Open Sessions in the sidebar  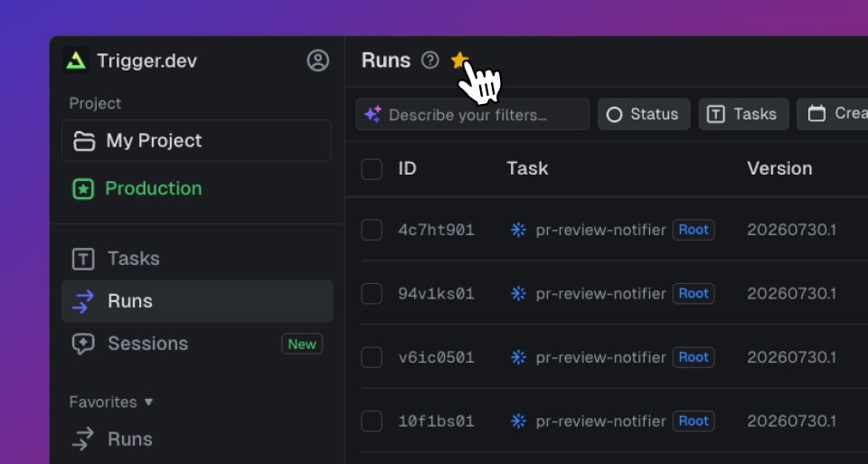coord(197,344)
